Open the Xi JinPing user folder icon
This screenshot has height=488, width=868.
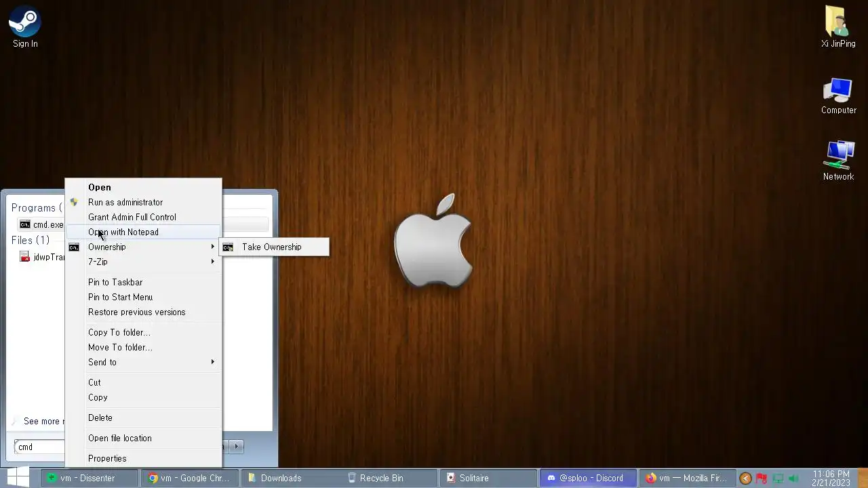point(838,27)
